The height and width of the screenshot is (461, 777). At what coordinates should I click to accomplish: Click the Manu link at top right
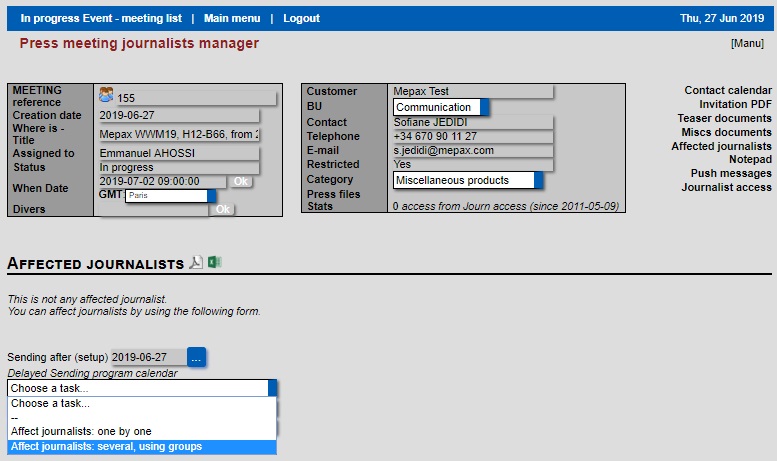point(747,43)
